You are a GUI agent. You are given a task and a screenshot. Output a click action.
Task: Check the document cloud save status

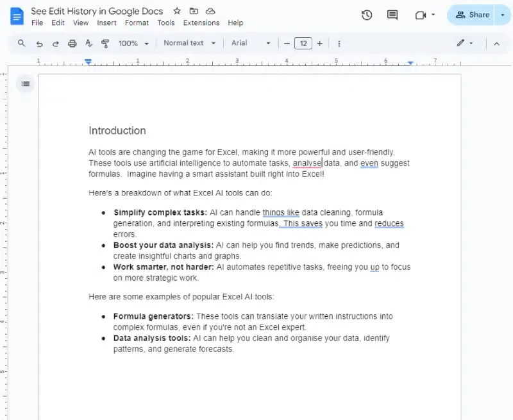(x=210, y=11)
